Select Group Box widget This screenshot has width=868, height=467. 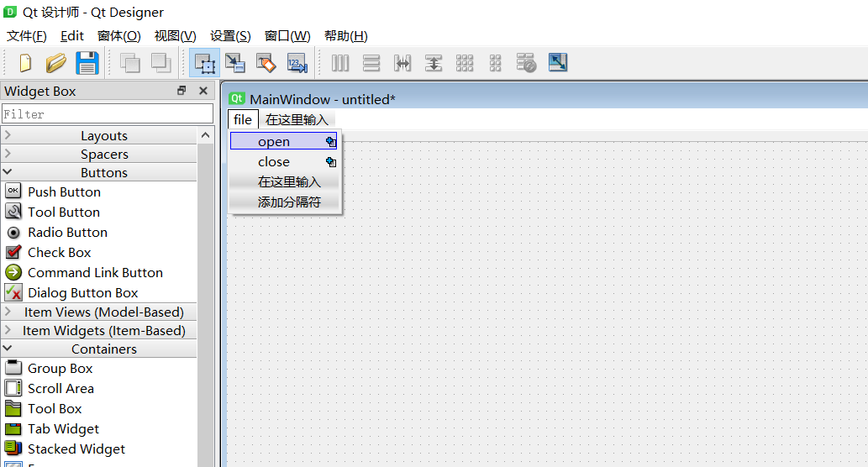coord(60,369)
